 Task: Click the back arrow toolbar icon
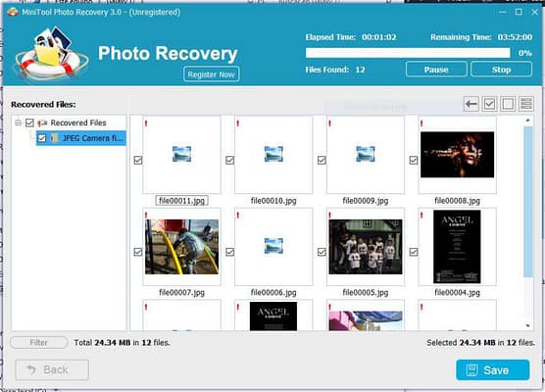coord(471,104)
